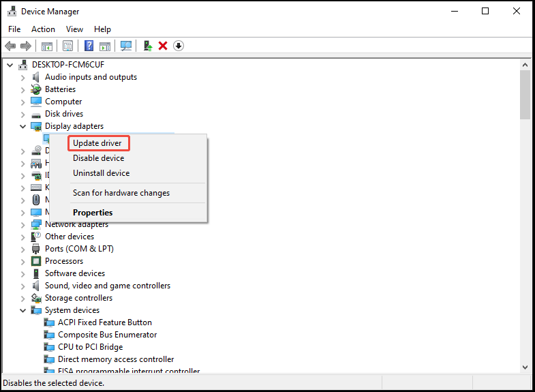The image size is (535, 392).
Task: Click the Batteries category icon
Action: pos(36,89)
